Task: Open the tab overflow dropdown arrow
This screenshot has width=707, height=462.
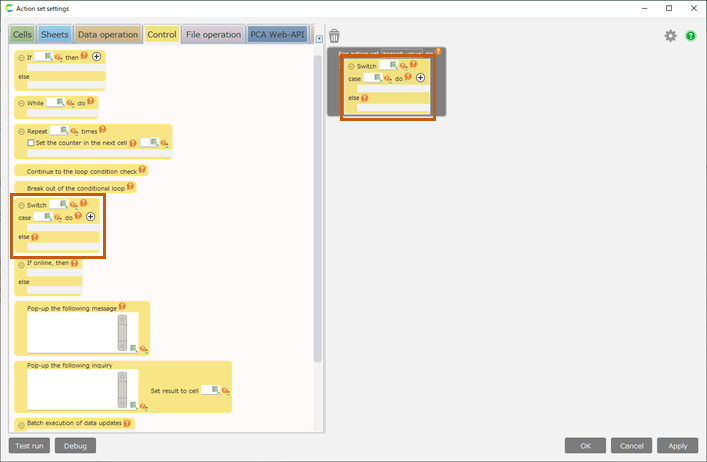Action: pos(319,39)
